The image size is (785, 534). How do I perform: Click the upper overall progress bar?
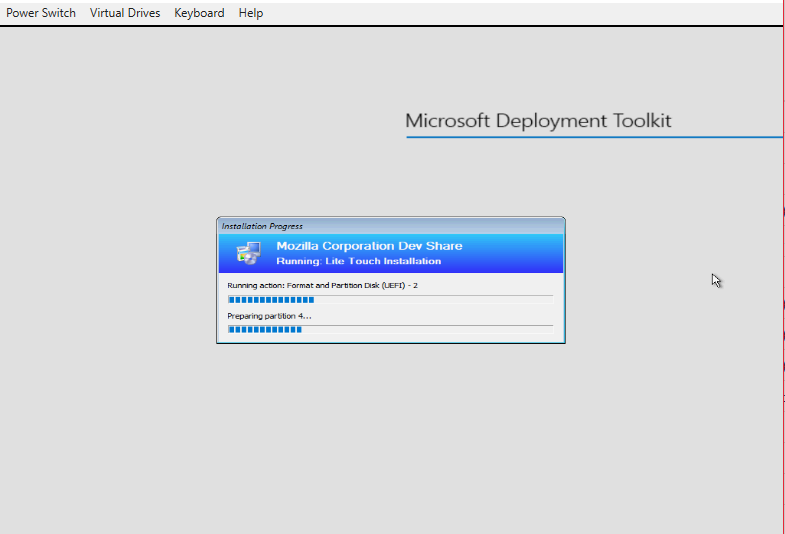point(390,300)
